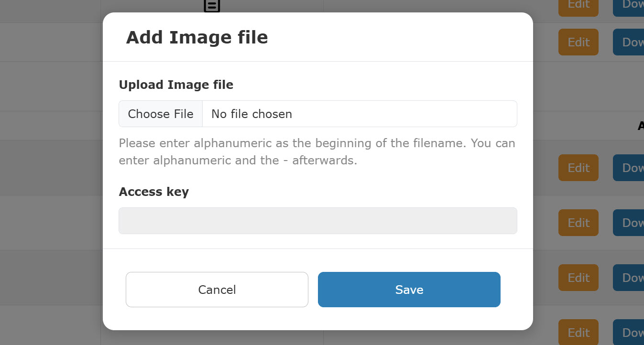Click the 'Access key' field label

(x=153, y=192)
